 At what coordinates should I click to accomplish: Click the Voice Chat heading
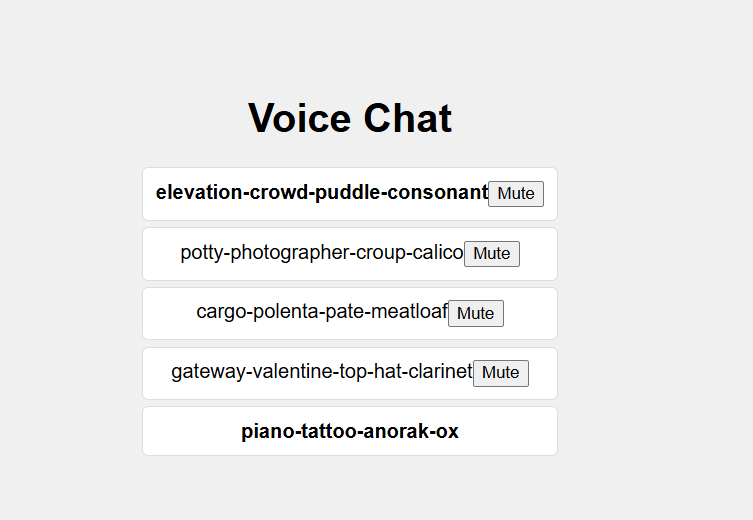click(x=350, y=118)
